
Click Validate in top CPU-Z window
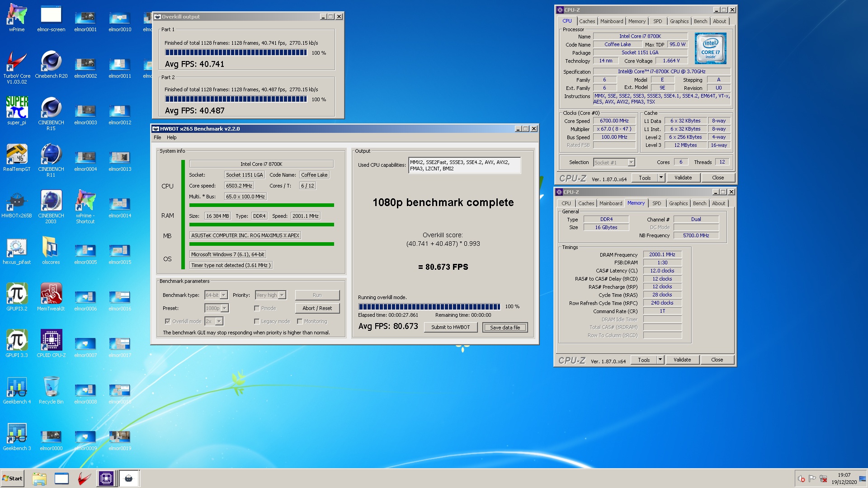pos(683,178)
